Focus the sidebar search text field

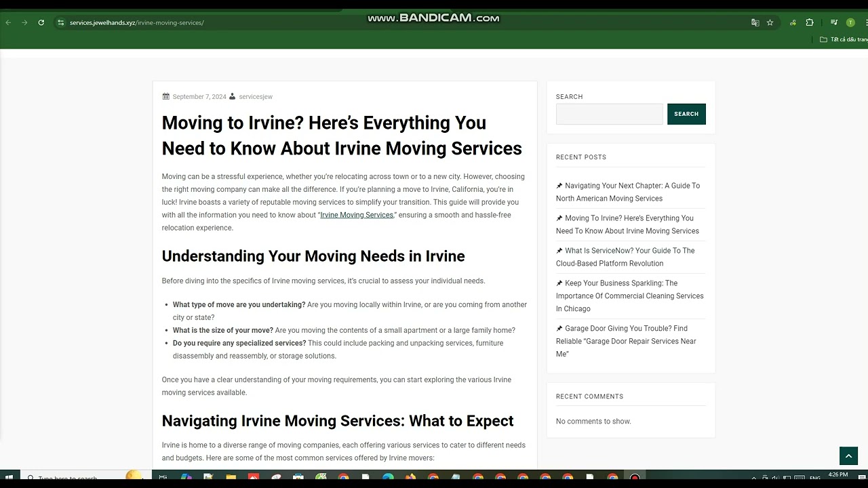610,114
